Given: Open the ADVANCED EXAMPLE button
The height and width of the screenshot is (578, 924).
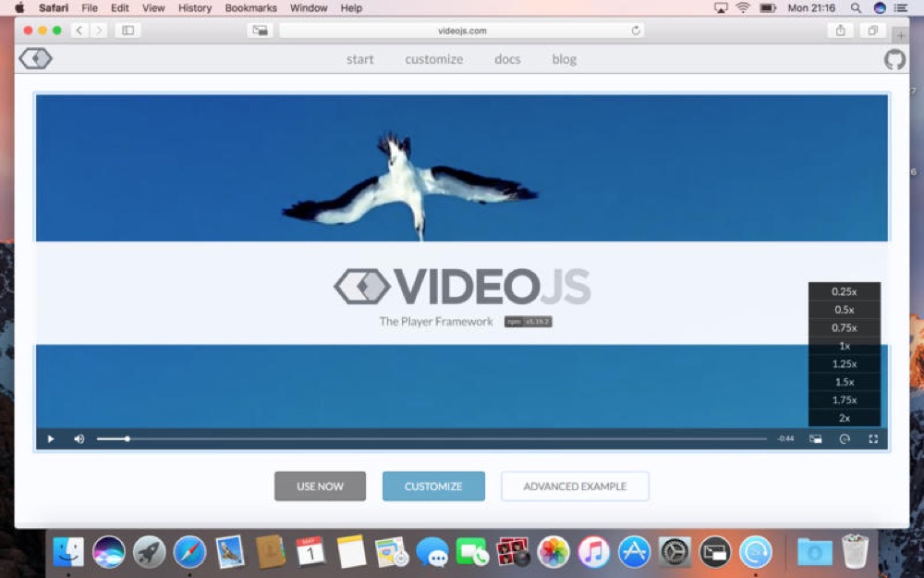Looking at the screenshot, I should point(575,486).
